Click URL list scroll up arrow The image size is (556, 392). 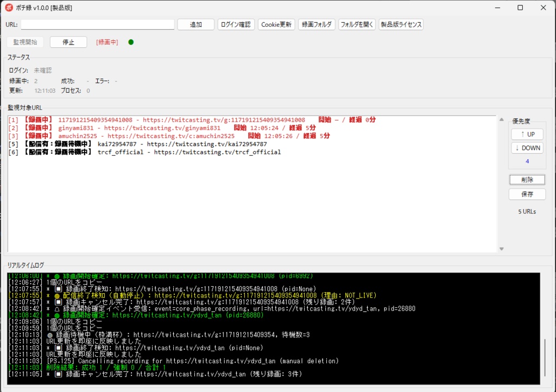pos(501,119)
